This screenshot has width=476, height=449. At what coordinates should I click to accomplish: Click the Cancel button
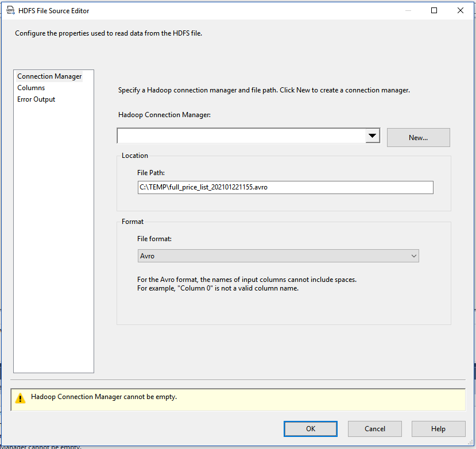coord(375,429)
